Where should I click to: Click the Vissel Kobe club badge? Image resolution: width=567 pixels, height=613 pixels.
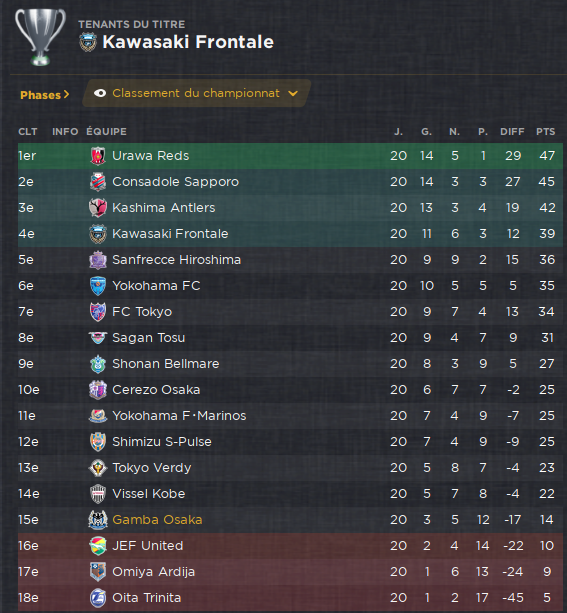coord(98,494)
